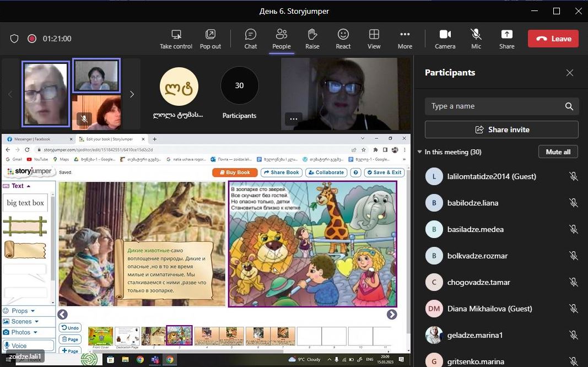The height and width of the screenshot is (367, 588).
Task: Open a new browser tab
Action: pyautogui.click(x=154, y=139)
